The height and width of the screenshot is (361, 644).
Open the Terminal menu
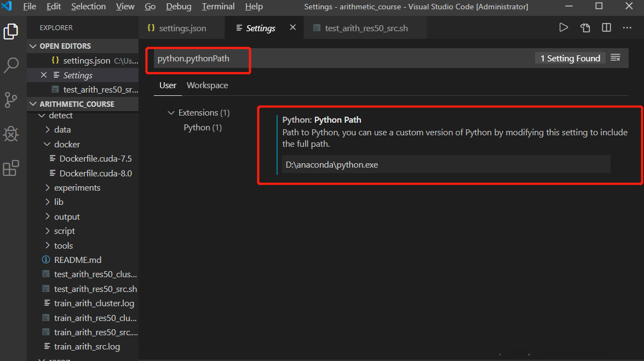click(x=218, y=7)
